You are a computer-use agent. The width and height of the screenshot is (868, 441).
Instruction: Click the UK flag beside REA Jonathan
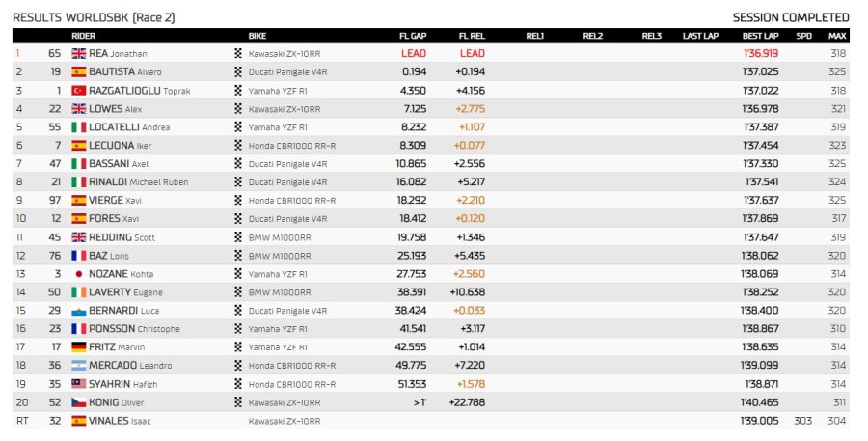click(79, 54)
